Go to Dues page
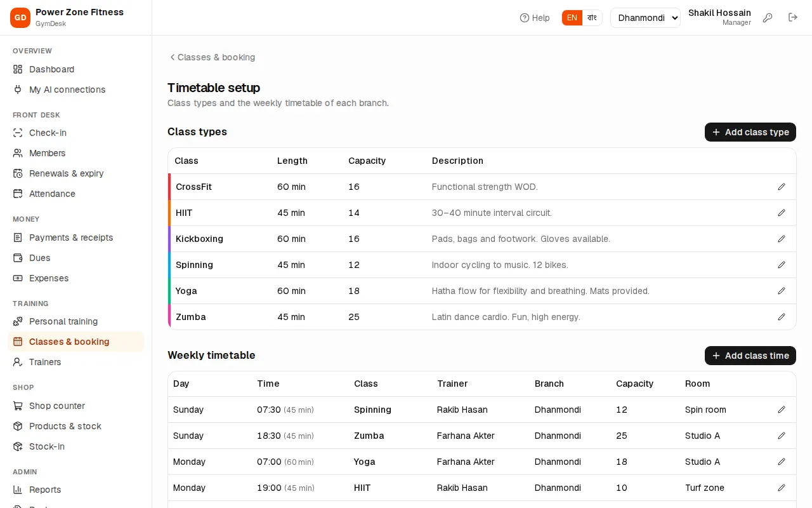 click(76, 258)
